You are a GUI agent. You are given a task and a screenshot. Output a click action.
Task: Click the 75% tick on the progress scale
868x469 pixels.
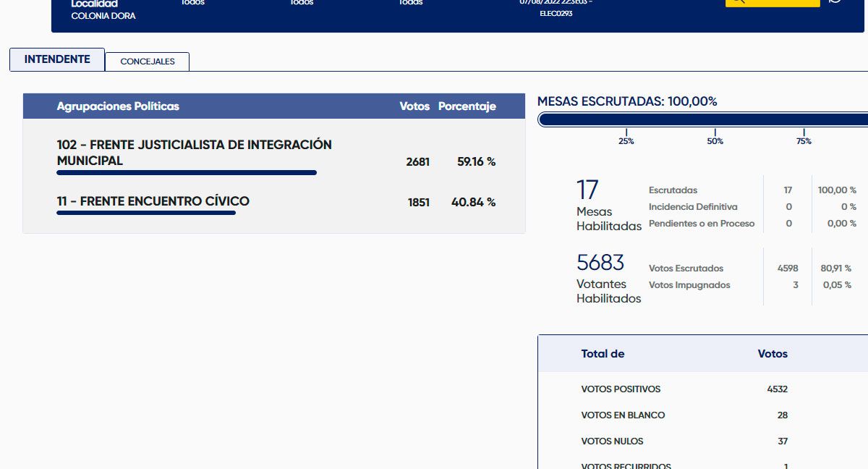[804, 140]
